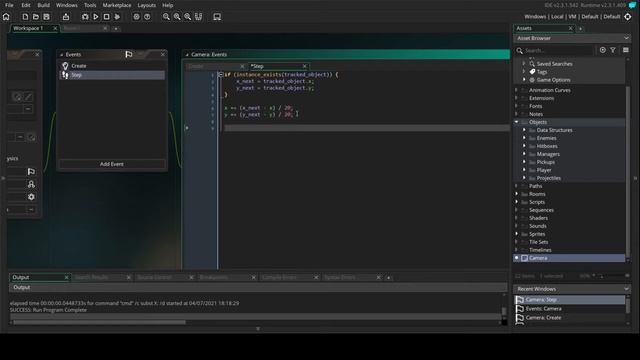This screenshot has width=640, height=360.
Task: Click the flag icon in Events window header
Action: (x=129, y=54)
